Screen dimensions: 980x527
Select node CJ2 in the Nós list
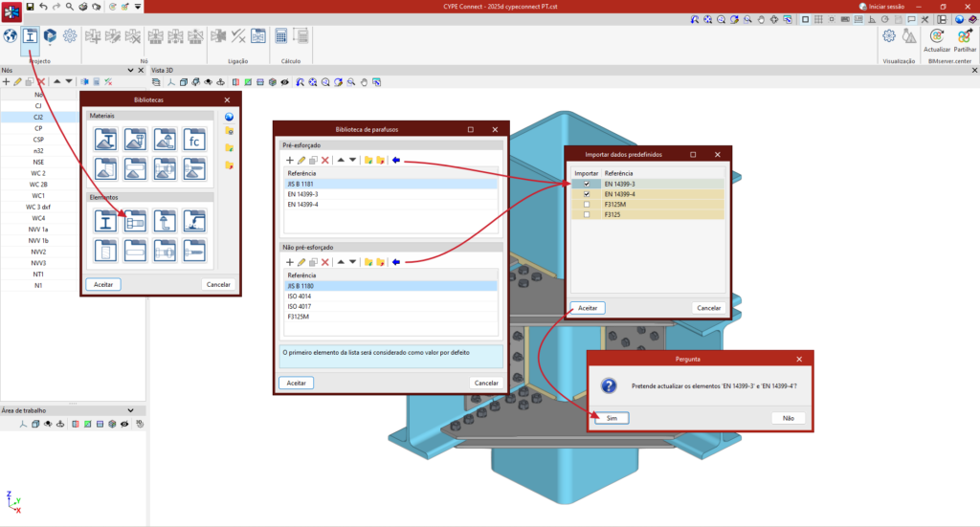(x=38, y=117)
